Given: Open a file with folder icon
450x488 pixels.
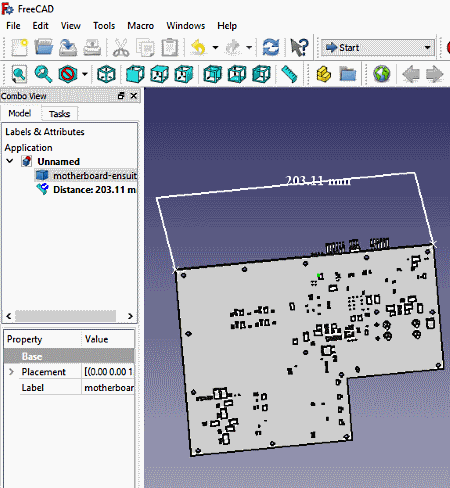Looking at the screenshot, I should click(x=44, y=47).
